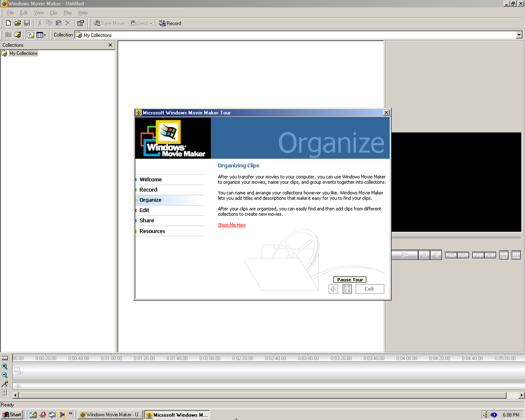Click the Record button on the toolbar

pos(170,23)
